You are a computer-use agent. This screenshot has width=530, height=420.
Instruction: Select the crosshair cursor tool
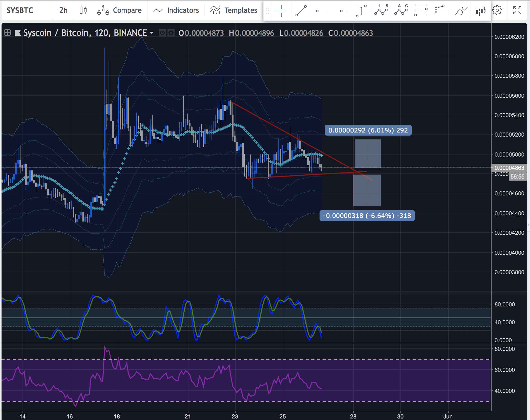(281, 11)
